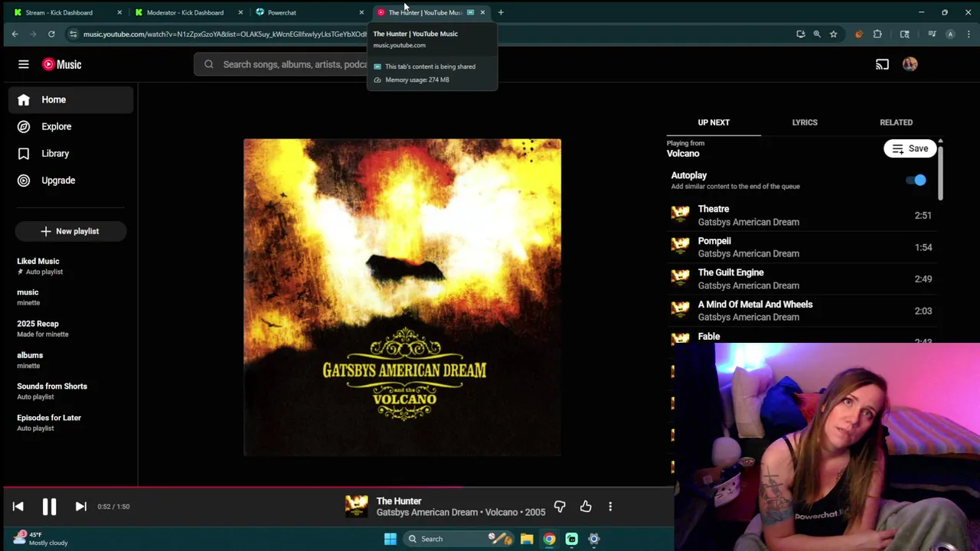Image resolution: width=980 pixels, height=551 pixels.
Task: Open the Chrome three-dot menu
Action: (x=969, y=34)
